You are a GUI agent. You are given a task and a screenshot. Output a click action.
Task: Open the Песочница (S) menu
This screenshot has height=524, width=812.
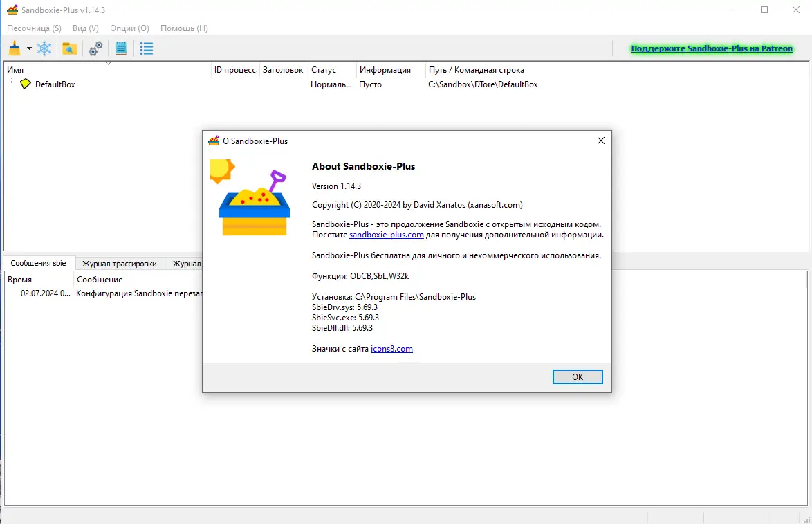34,28
